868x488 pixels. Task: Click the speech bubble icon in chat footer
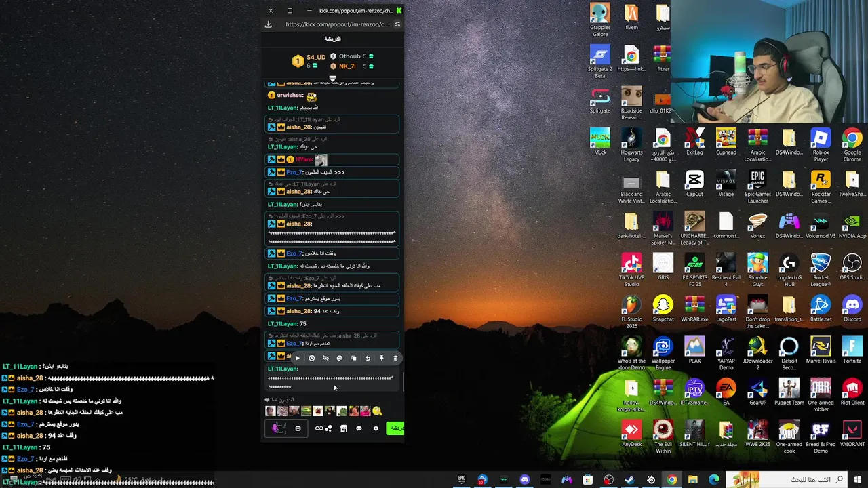[x=359, y=428]
